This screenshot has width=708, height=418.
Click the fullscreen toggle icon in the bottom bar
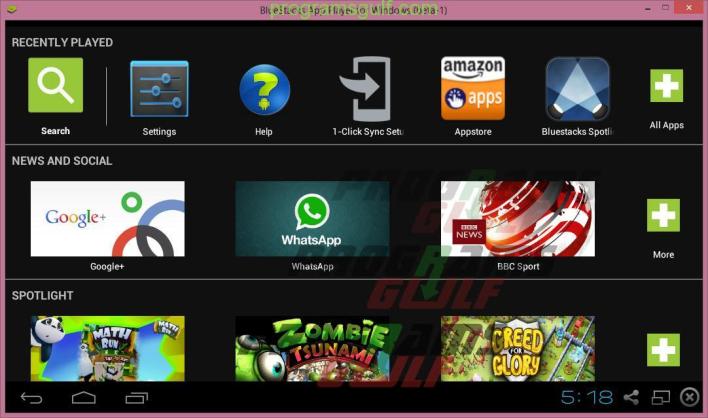(x=661, y=397)
